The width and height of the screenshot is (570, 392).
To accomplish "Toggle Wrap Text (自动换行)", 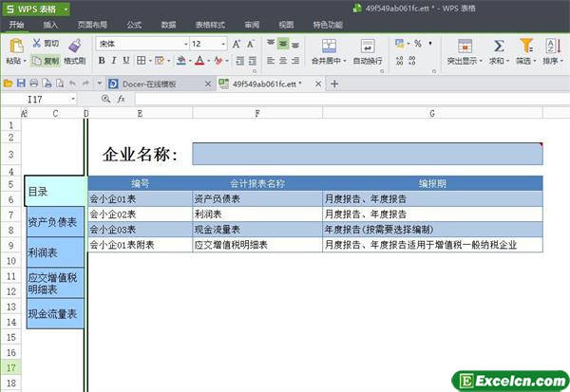I will pos(368,51).
